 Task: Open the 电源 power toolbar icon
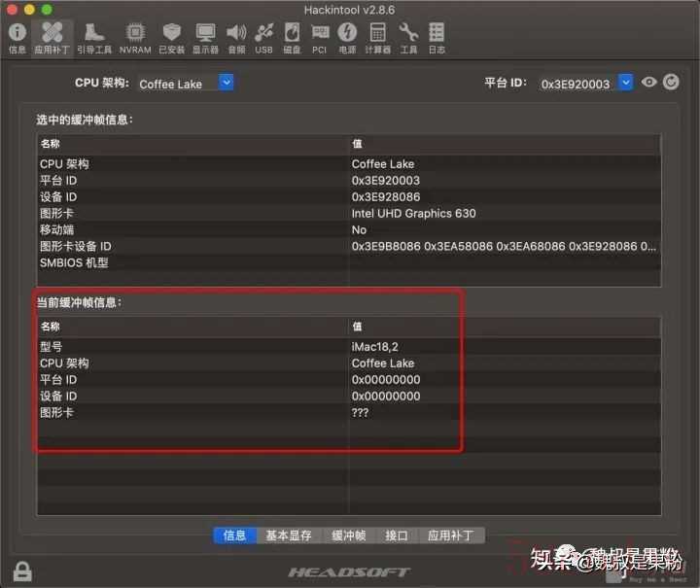coord(347,38)
